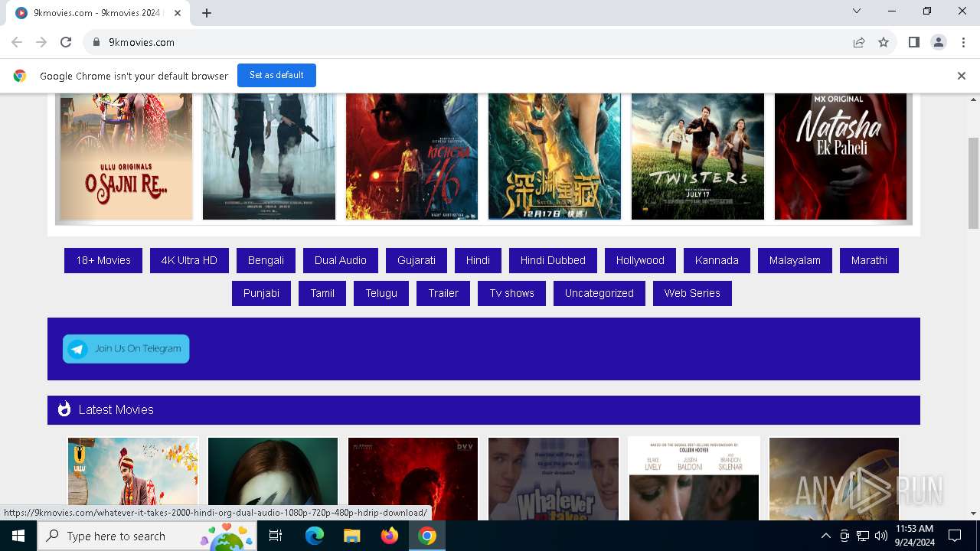Click the Chrome taskbar icon
Viewport: 980px width, 551px height.
click(x=427, y=536)
